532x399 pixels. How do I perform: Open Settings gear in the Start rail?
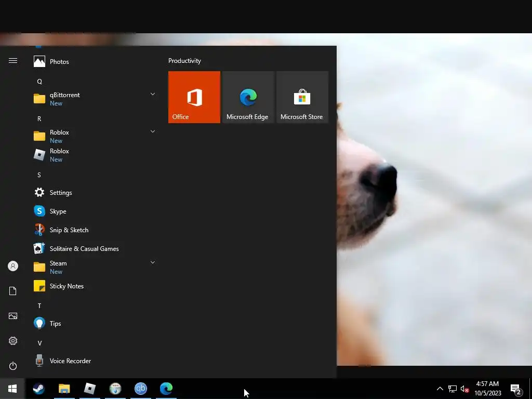pos(13,341)
